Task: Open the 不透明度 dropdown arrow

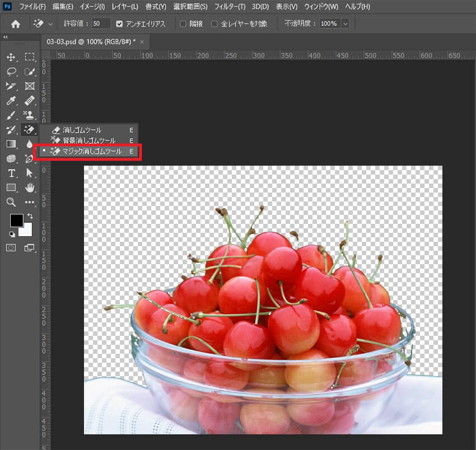Action: [344, 24]
